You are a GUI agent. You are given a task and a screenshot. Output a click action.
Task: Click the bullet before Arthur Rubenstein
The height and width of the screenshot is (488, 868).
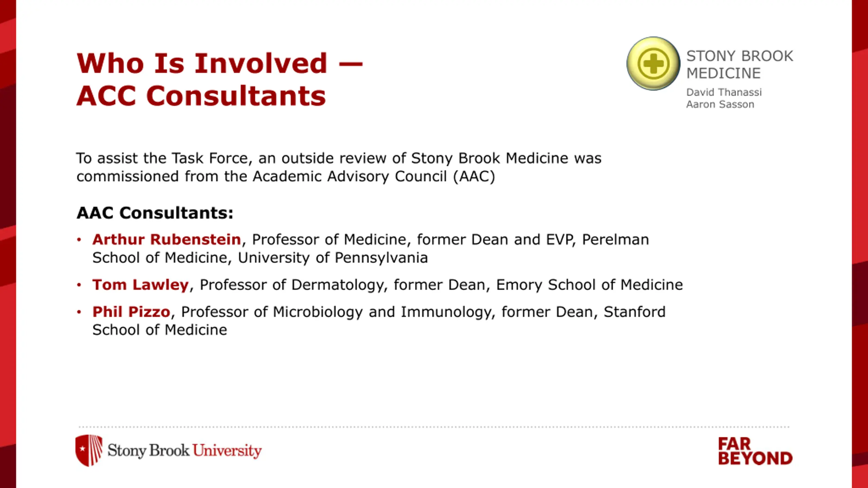coord(79,240)
